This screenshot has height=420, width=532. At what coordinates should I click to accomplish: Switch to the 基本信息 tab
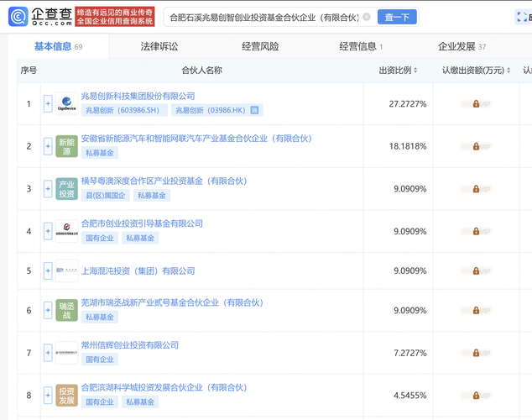click(x=58, y=46)
